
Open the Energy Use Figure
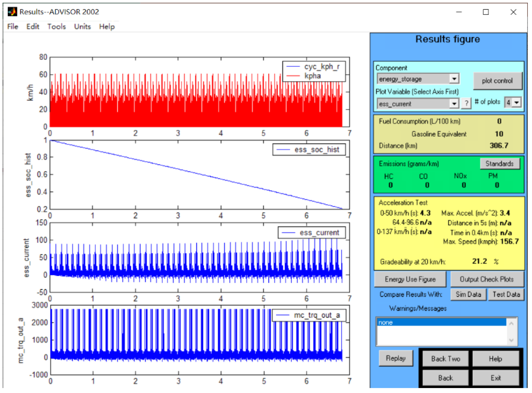click(410, 279)
